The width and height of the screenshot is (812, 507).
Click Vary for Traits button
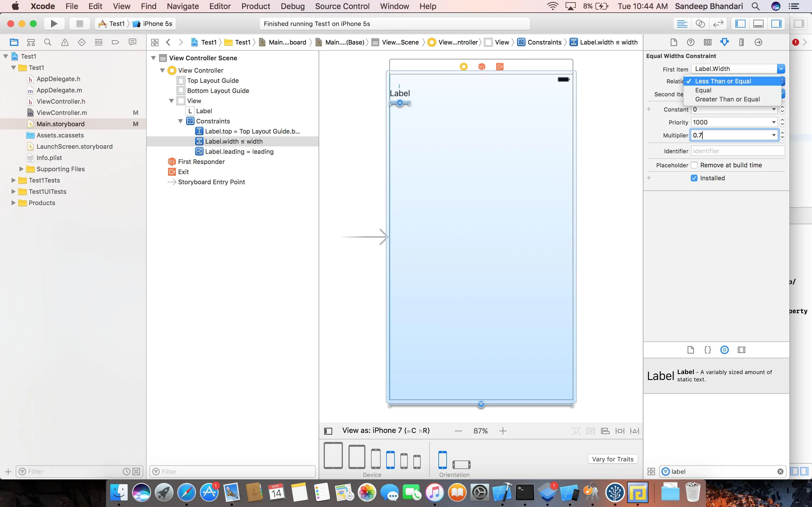click(x=612, y=459)
